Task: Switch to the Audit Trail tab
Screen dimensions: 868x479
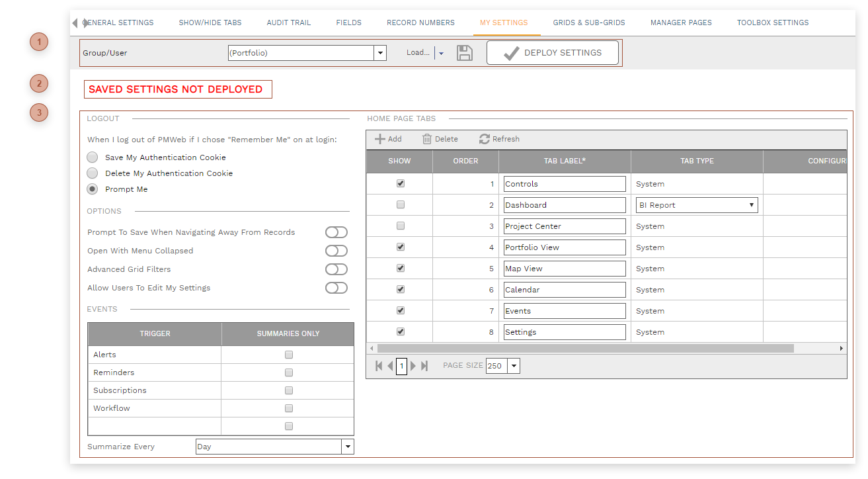Action: 289,22
